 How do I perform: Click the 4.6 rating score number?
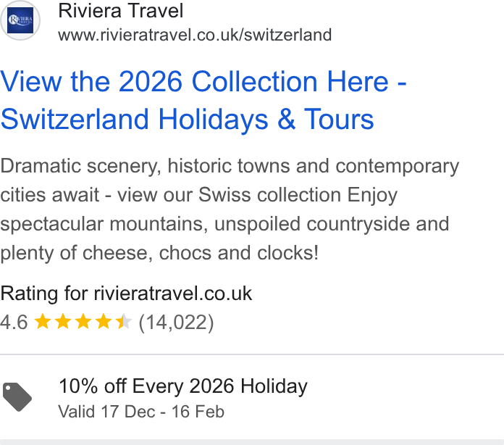click(x=14, y=322)
